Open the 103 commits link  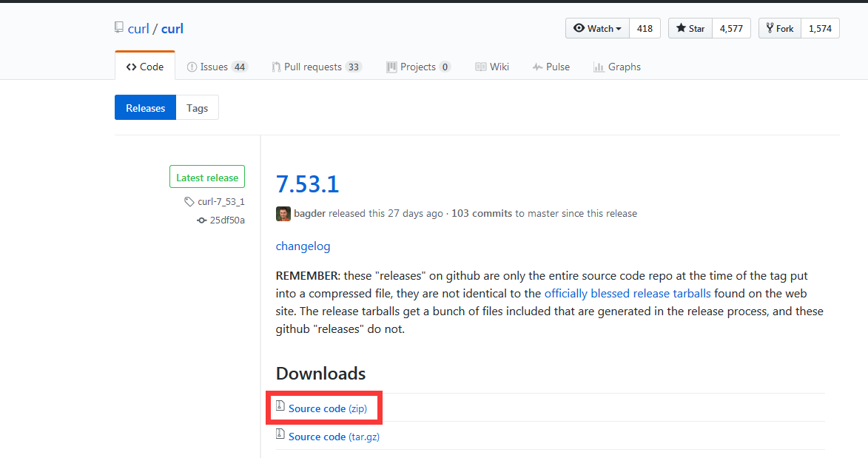tap(482, 213)
